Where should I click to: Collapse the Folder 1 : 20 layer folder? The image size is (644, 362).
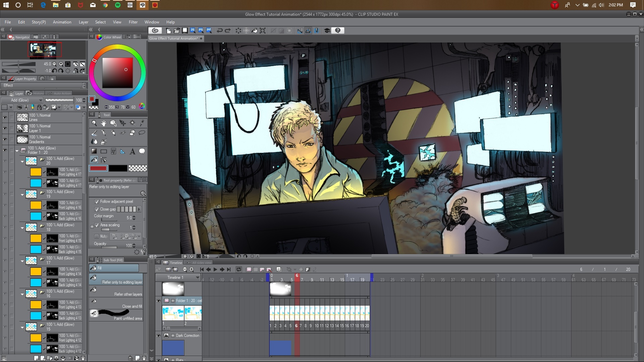pos(17,150)
